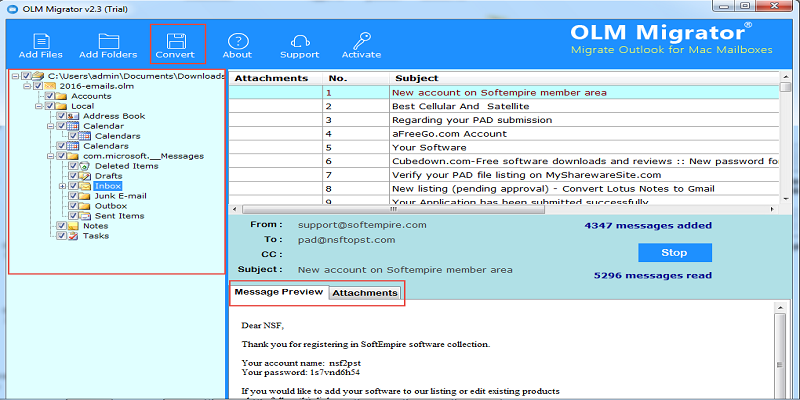Select the Notes folder label
This screenshot has height=400, width=800.
(x=95, y=226)
